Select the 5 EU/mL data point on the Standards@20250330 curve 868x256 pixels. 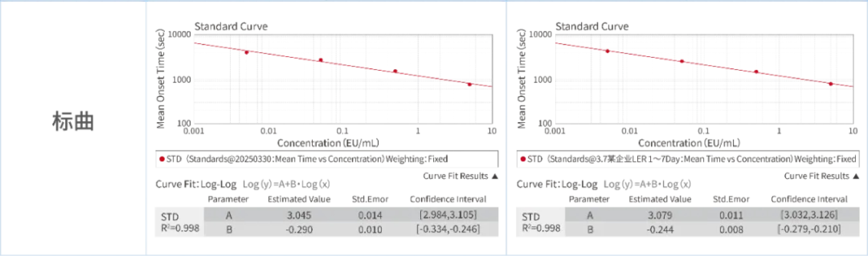(x=470, y=84)
